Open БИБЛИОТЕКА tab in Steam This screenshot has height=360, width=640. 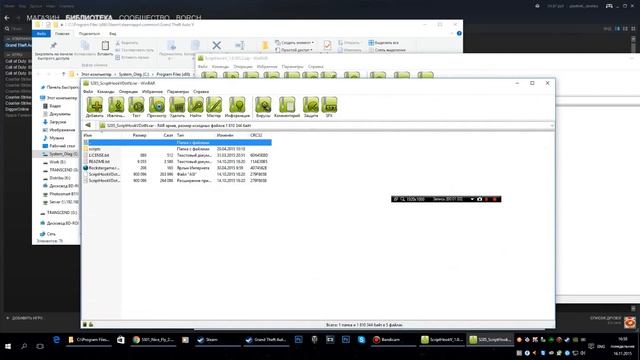coord(89,18)
